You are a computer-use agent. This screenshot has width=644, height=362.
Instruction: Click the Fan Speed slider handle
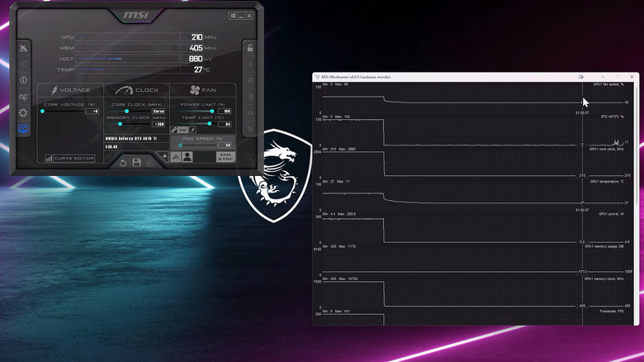[181, 145]
